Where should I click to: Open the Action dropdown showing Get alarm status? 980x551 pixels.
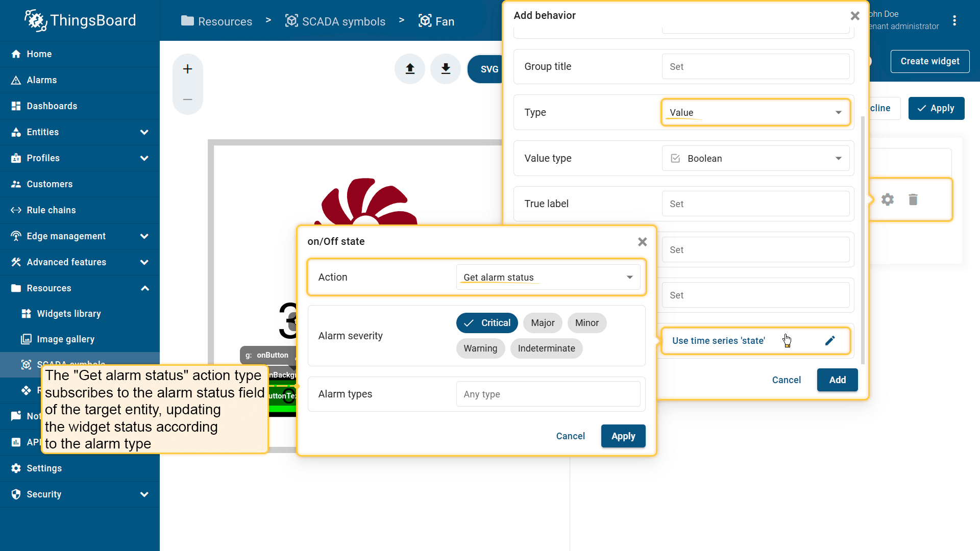click(x=548, y=277)
